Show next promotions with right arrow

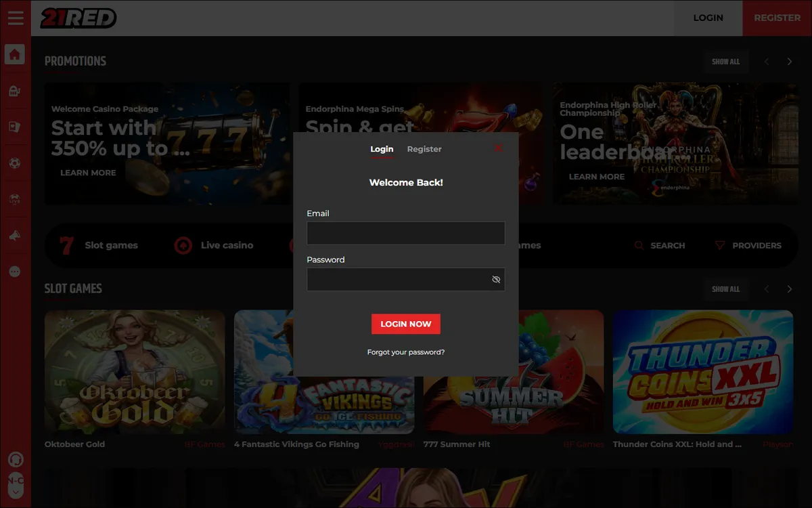(789, 62)
